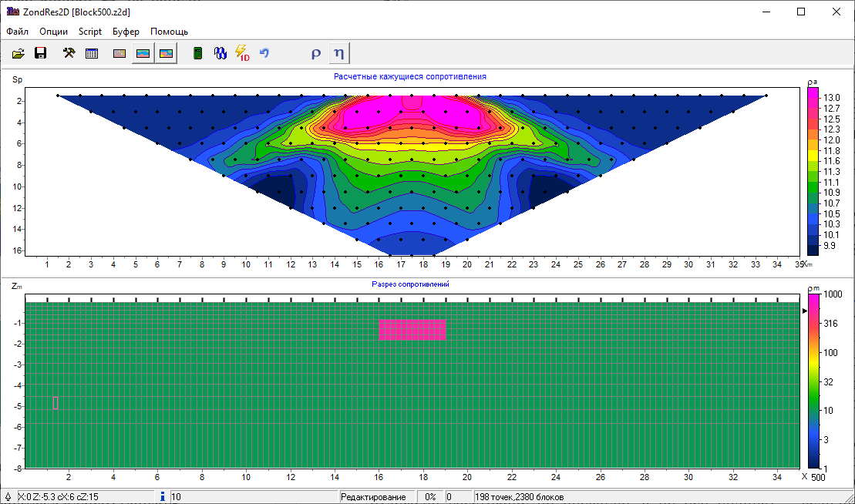Toggle the smooth-section display mode button
Image resolution: width=855 pixels, height=504 pixels.
coord(143,53)
